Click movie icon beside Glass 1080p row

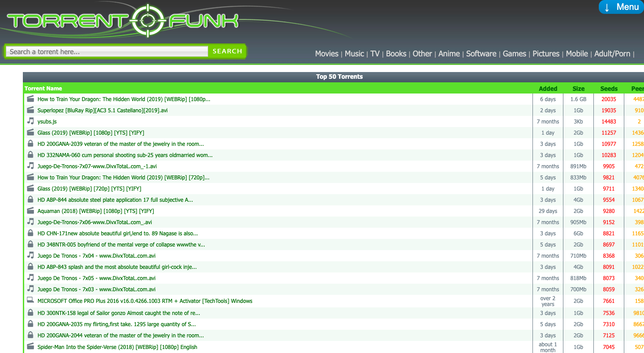click(30, 132)
